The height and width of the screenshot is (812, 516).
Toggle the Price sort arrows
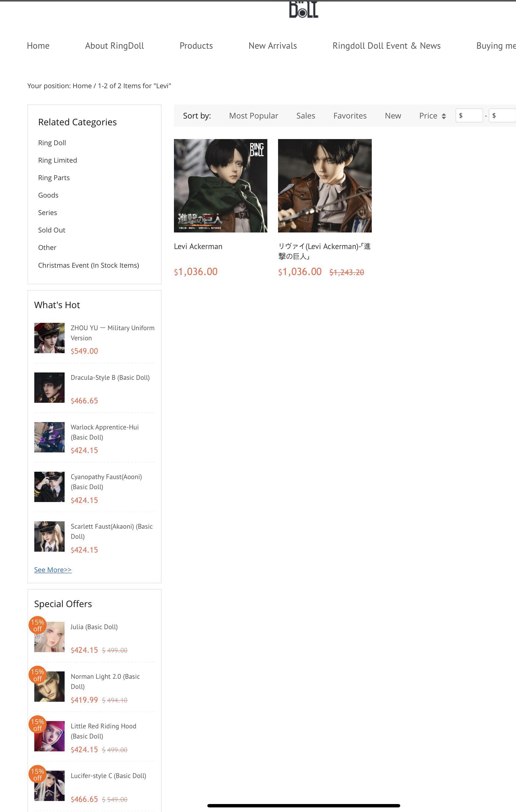(443, 116)
